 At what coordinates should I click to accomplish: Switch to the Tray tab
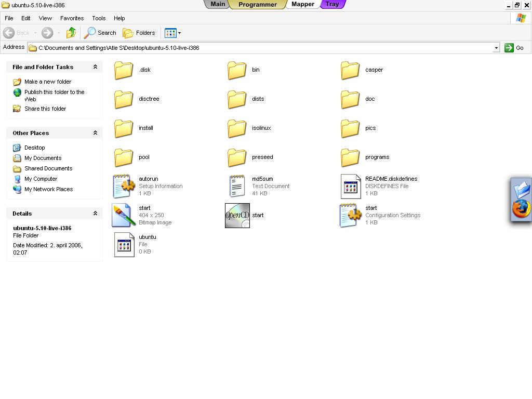332,4
